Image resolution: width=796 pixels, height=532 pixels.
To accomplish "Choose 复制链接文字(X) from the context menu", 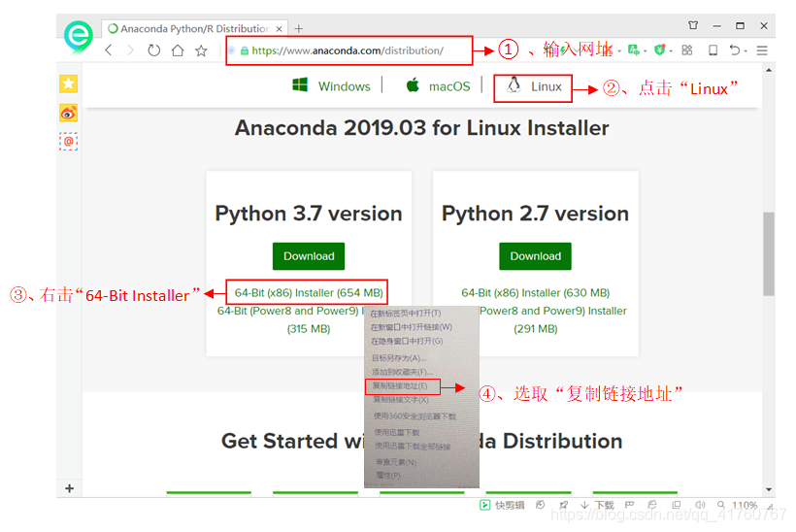I will 401,400.
